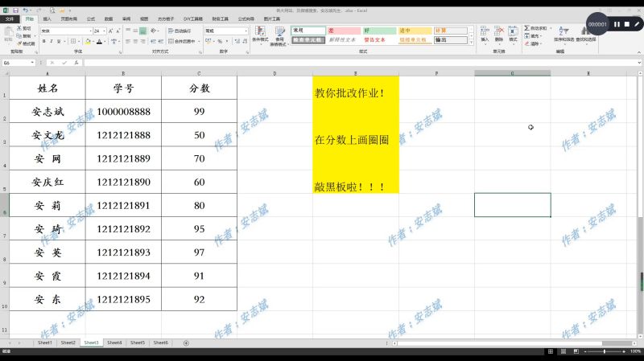Open the font size 24 dropdown
The image size is (644, 361).
105,31
